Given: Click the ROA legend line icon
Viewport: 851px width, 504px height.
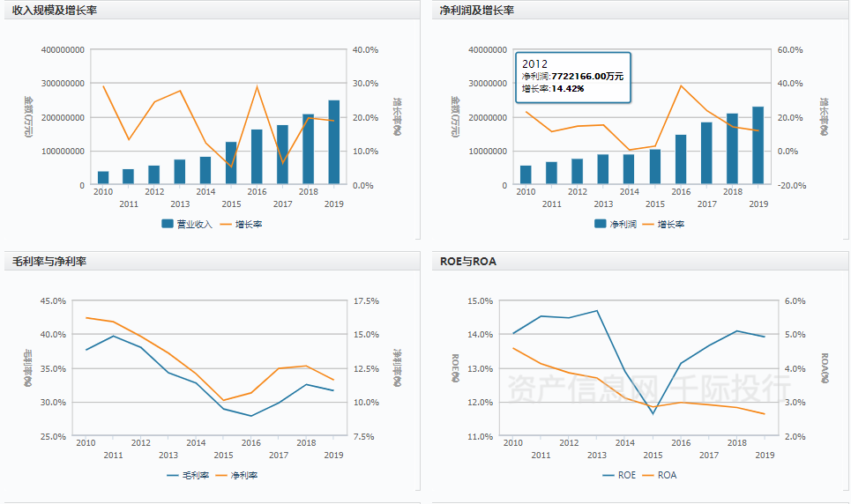Looking at the screenshot, I should pos(648,475).
